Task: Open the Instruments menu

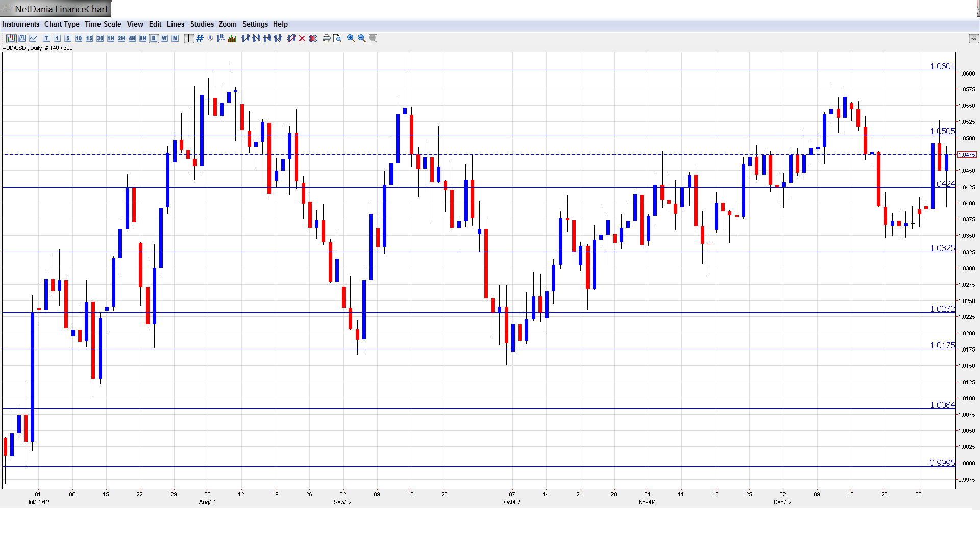Action: [20, 24]
